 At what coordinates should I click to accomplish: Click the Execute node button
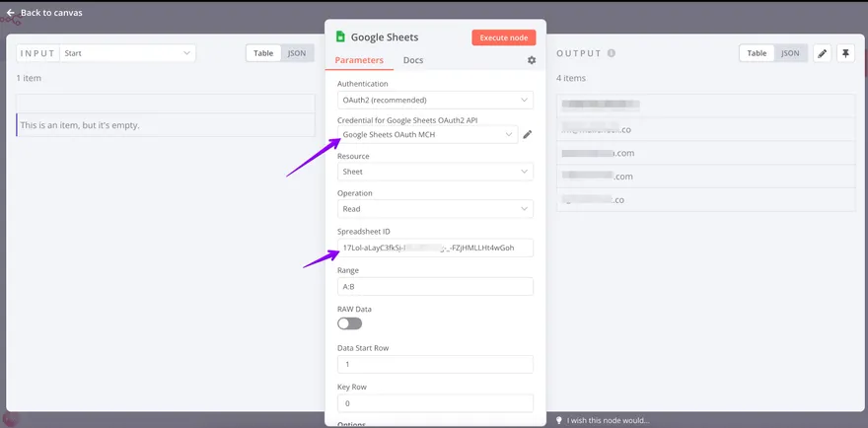[504, 37]
